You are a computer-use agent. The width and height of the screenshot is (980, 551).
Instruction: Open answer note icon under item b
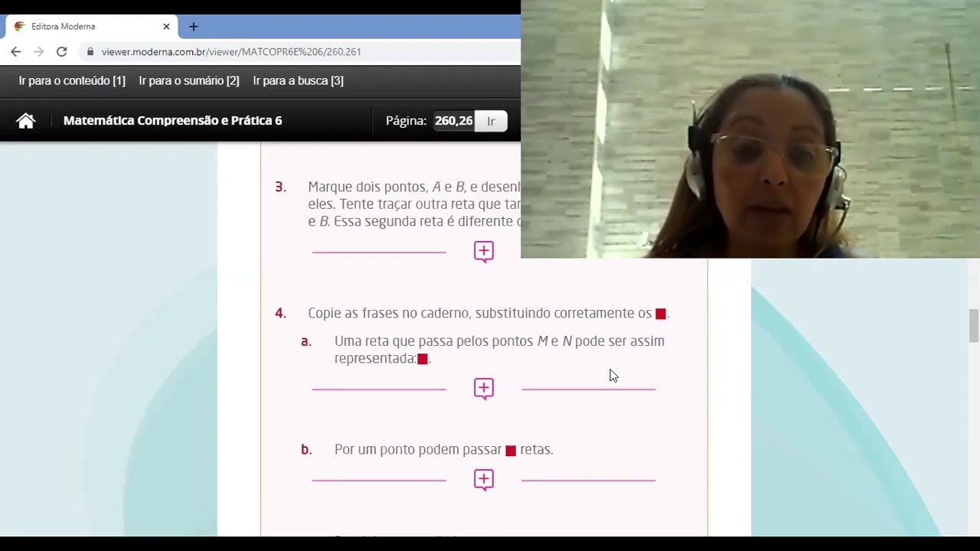[484, 480]
